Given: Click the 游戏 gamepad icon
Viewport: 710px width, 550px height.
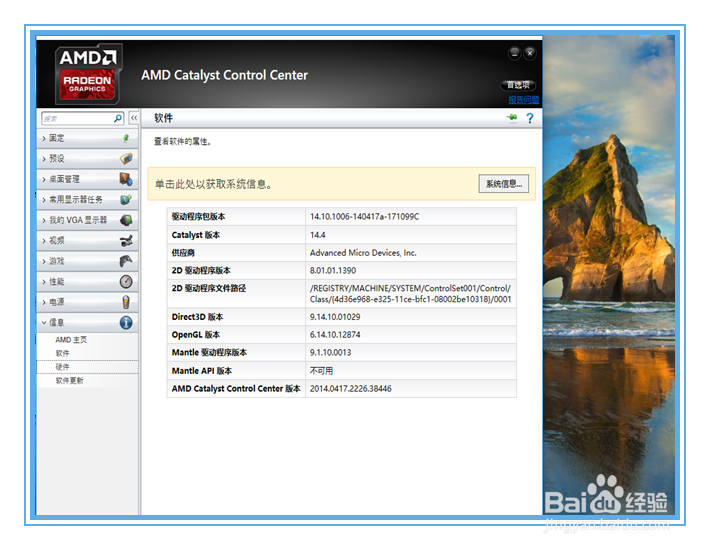Looking at the screenshot, I should 126,261.
